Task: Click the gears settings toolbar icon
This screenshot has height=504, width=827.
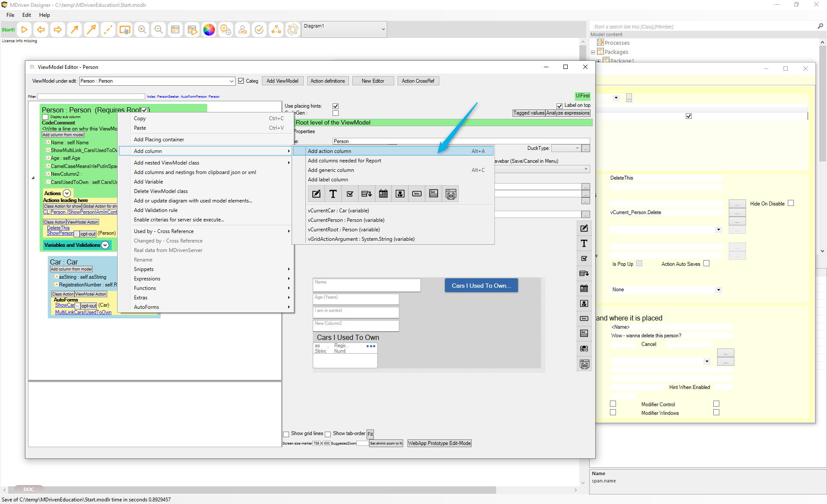Action: [x=226, y=30]
